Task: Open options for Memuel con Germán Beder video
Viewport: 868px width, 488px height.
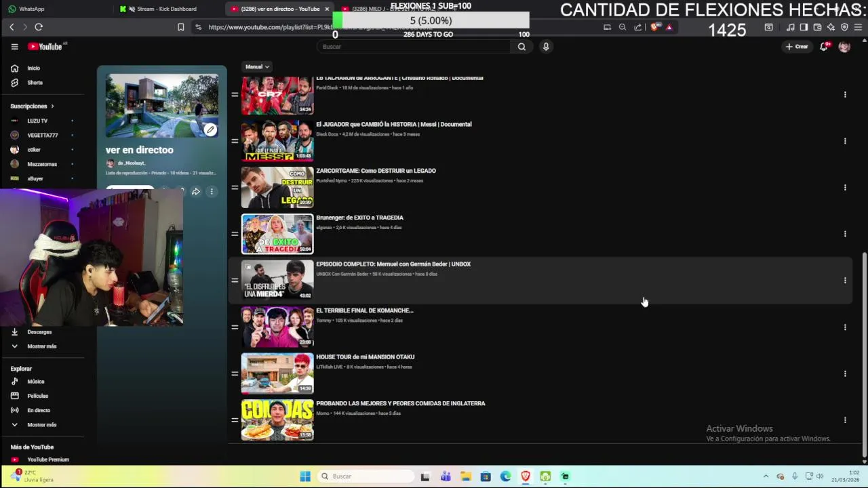Action: (x=845, y=281)
